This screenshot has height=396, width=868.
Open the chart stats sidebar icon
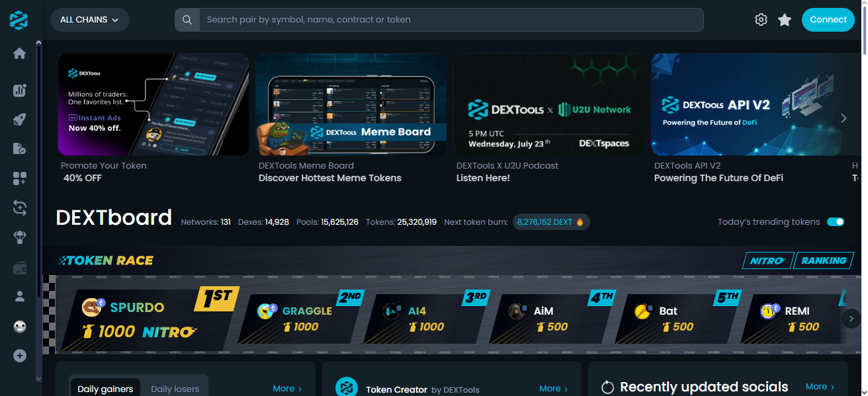(19, 91)
